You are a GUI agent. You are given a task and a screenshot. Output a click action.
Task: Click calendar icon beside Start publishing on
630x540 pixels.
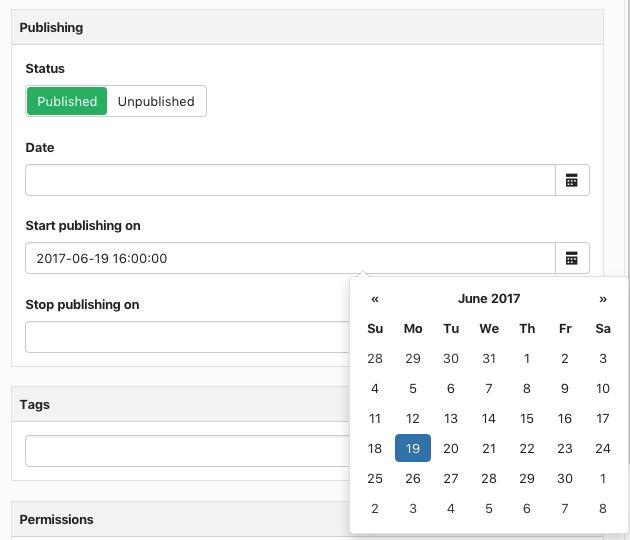[572, 258]
